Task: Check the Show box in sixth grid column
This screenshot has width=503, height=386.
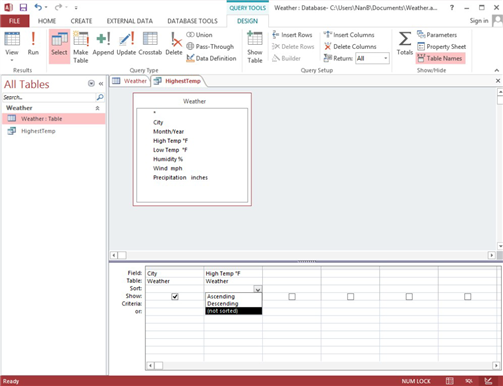Action: point(468,296)
